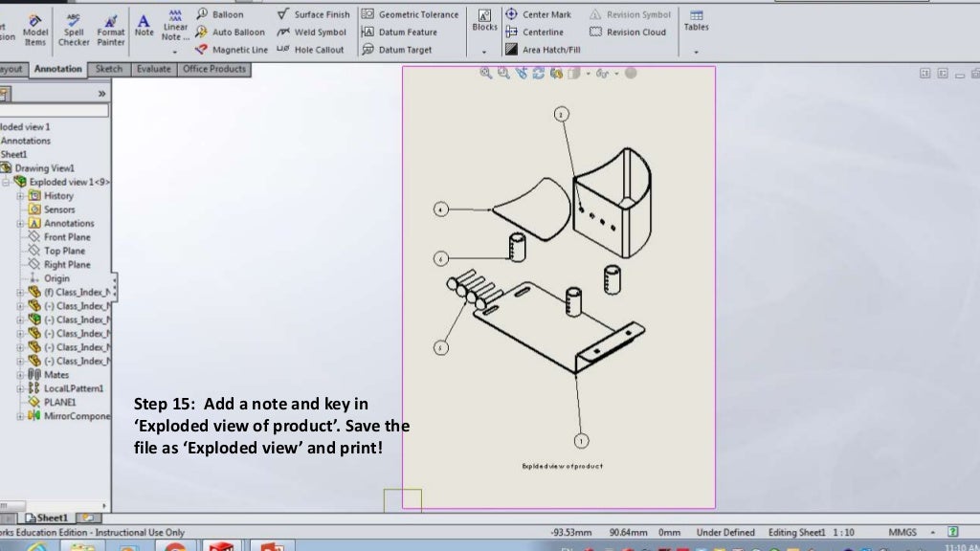
Task: Switch to the Annotation tab
Action: [x=58, y=69]
